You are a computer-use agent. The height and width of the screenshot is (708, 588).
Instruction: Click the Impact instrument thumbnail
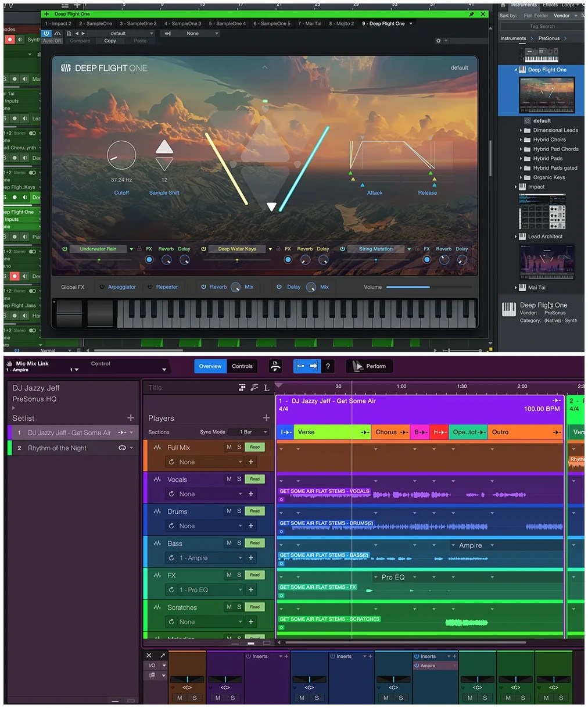coord(542,211)
